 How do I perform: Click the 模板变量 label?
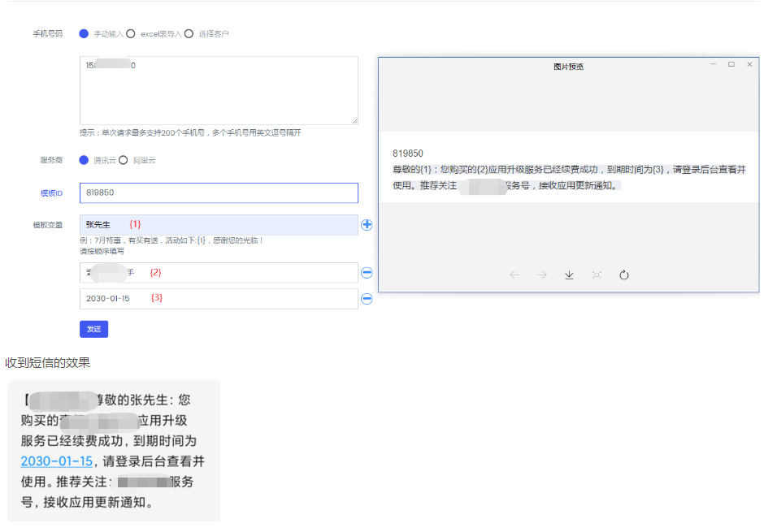(x=48, y=225)
